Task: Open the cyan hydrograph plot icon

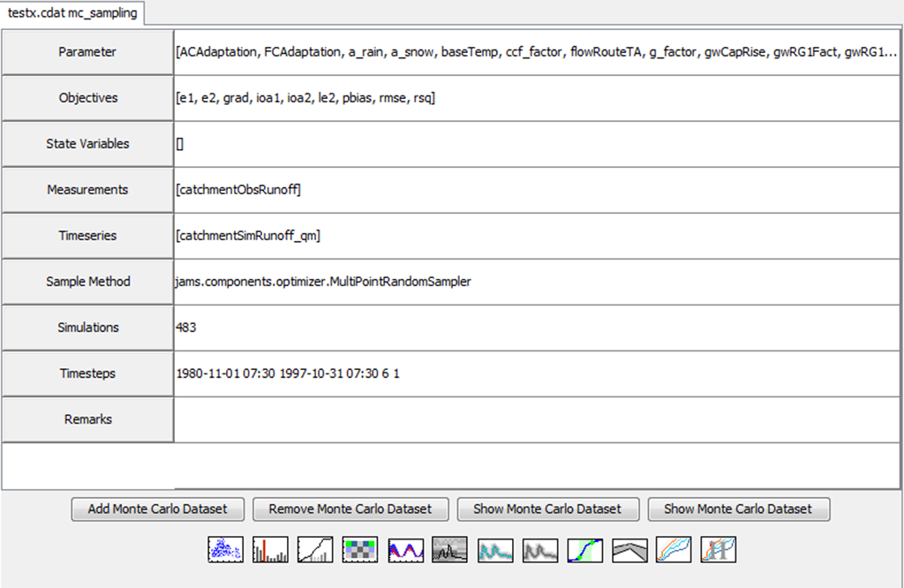Action: coord(495,550)
